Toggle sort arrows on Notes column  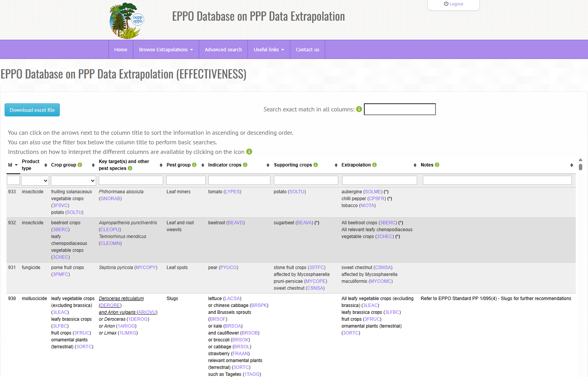click(572, 165)
